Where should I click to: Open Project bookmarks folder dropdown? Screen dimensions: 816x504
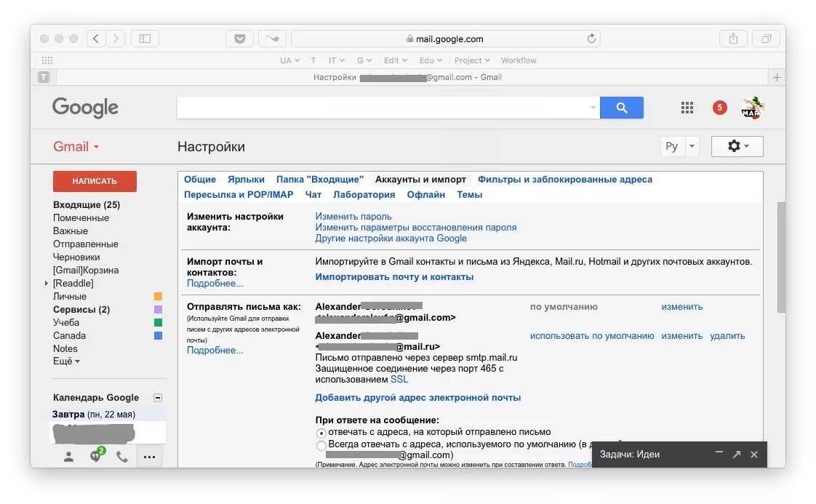472,60
